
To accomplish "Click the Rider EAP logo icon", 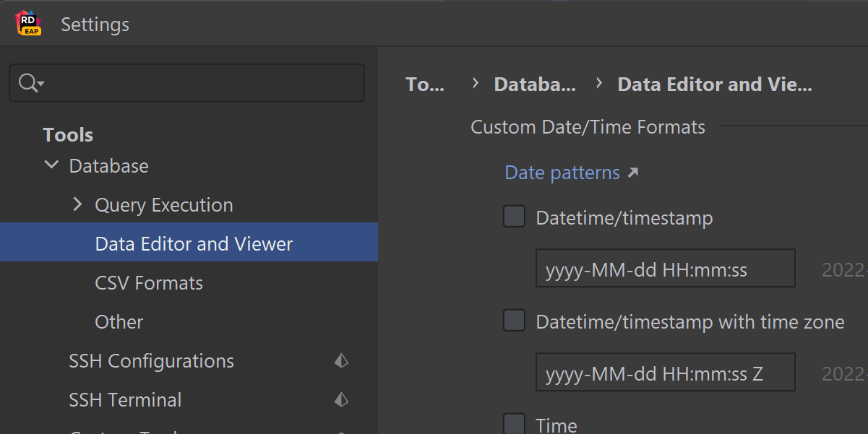I will coord(29,24).
